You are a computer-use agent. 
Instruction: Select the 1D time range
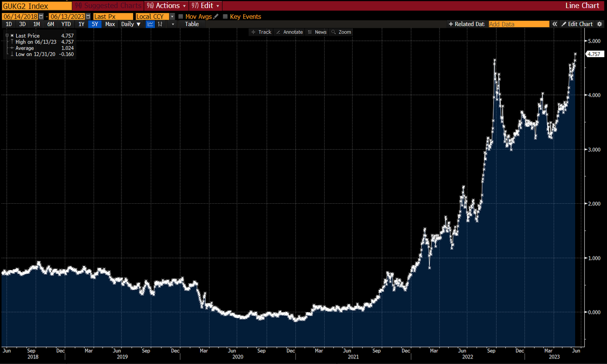9,24
